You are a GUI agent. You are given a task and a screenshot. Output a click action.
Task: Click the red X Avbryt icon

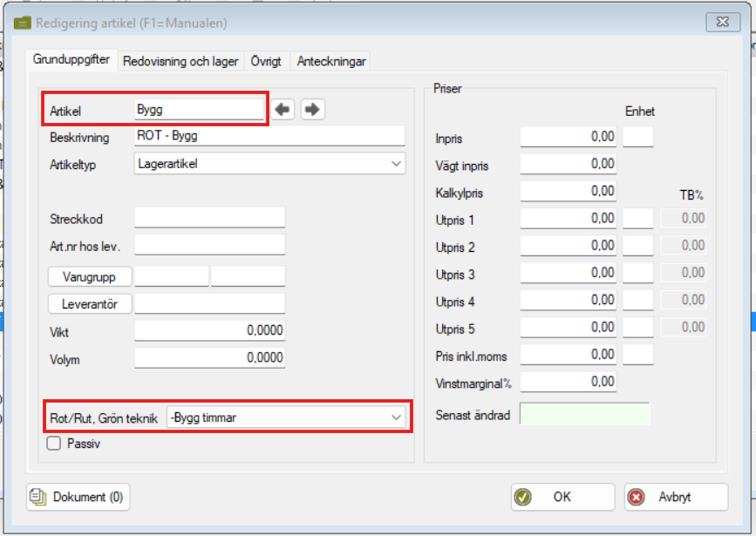(x=637, y=497)
